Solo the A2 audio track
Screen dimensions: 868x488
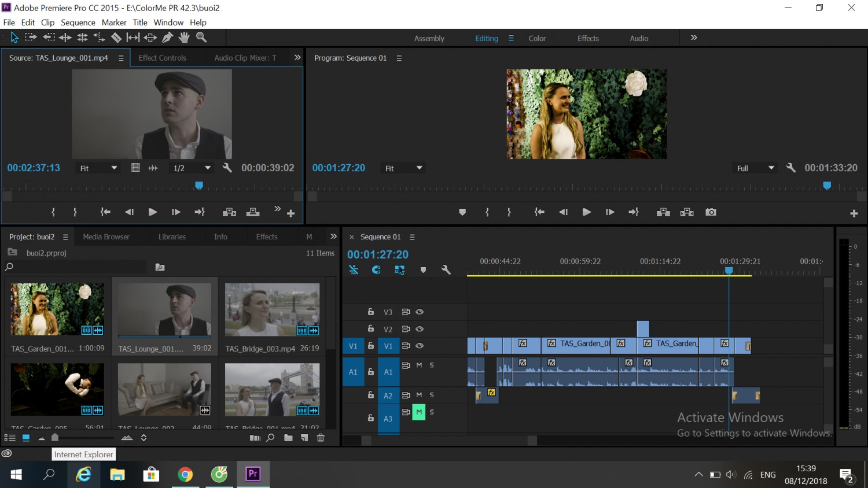pos(432,395)
